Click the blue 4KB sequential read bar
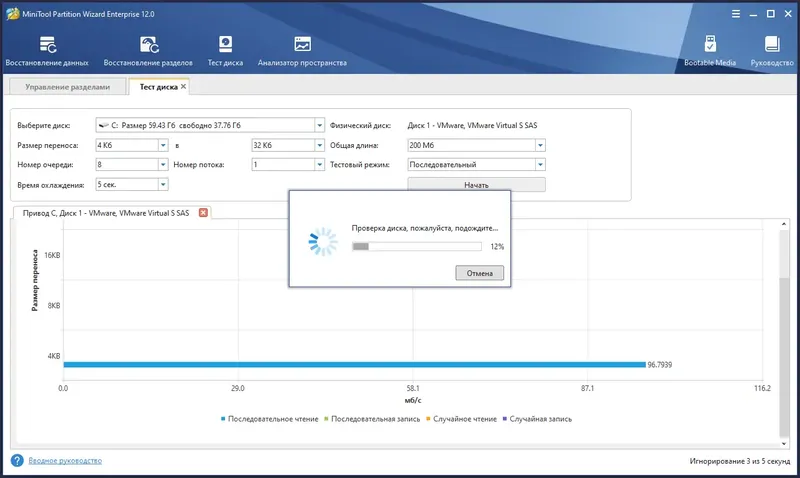 [x=355, y=364]
